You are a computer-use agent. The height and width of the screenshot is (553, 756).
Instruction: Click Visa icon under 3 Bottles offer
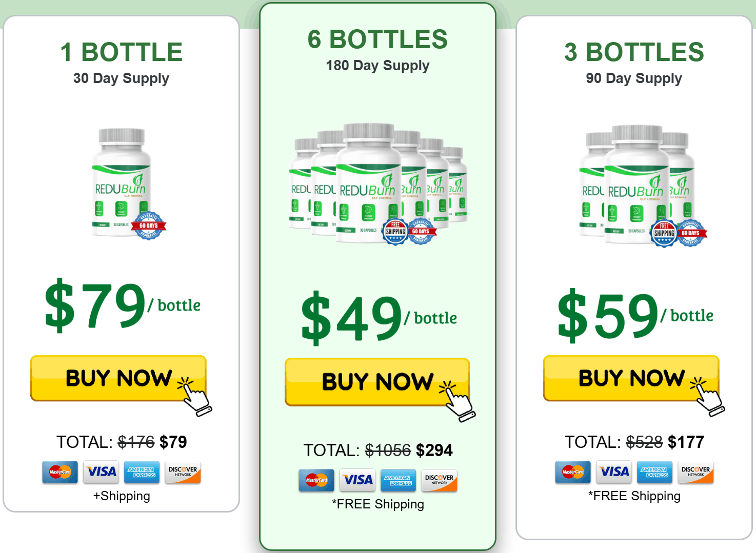614,472
